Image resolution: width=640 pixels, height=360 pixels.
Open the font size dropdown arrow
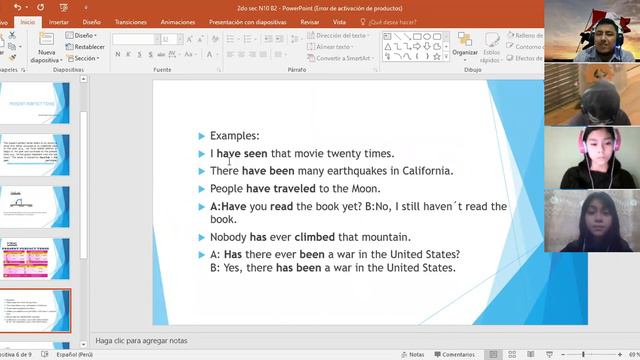[x=180, y=39]
